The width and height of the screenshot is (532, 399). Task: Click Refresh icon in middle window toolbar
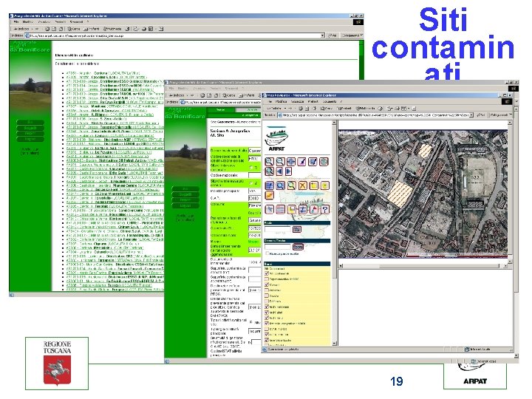coord(209,95)
